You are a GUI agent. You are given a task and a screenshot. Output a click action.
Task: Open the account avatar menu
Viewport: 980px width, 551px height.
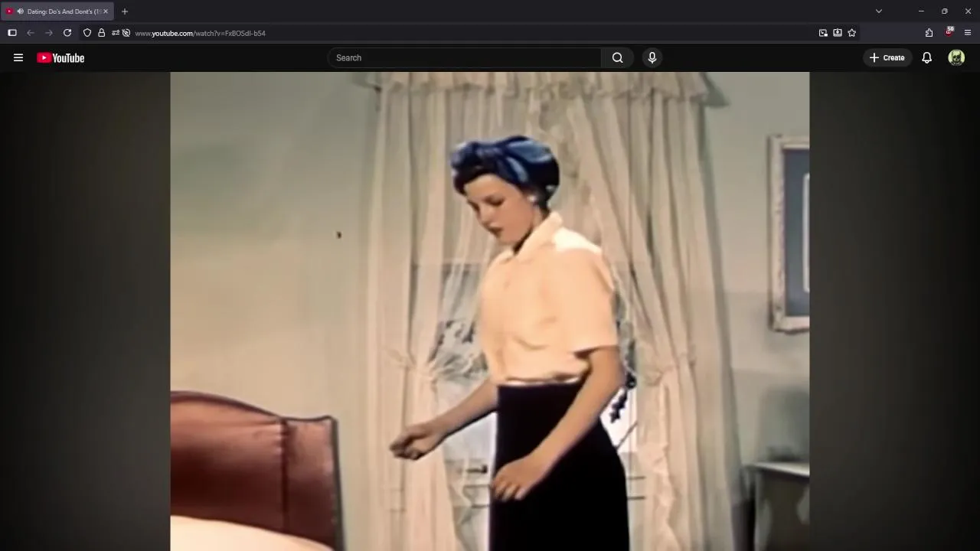pyautogui.click(x=956, y=57)
